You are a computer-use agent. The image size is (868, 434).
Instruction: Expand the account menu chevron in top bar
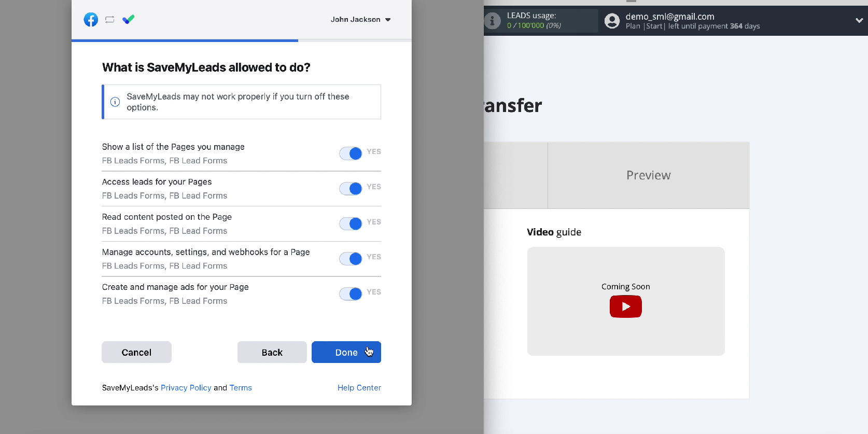859,21
